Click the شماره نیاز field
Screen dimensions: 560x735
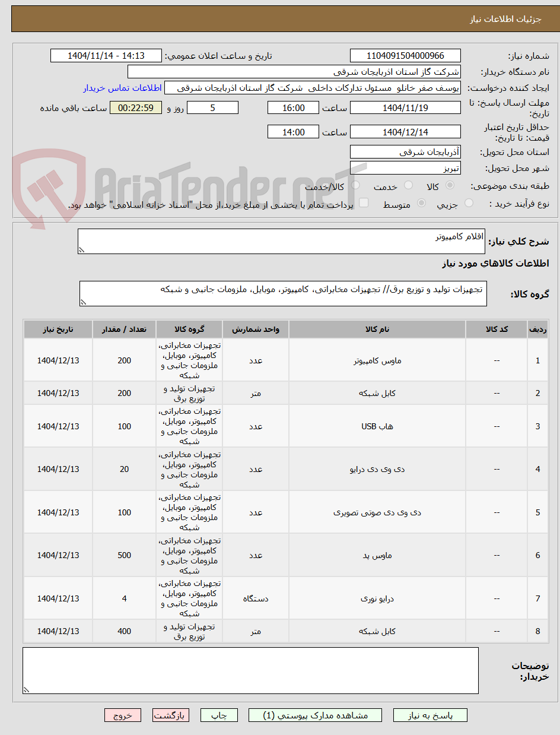point(405,56)
